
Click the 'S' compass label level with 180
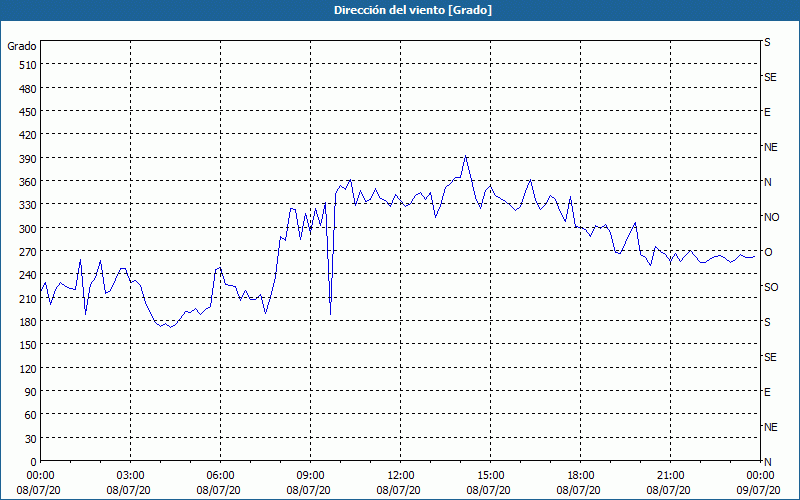tap(767, 322)
